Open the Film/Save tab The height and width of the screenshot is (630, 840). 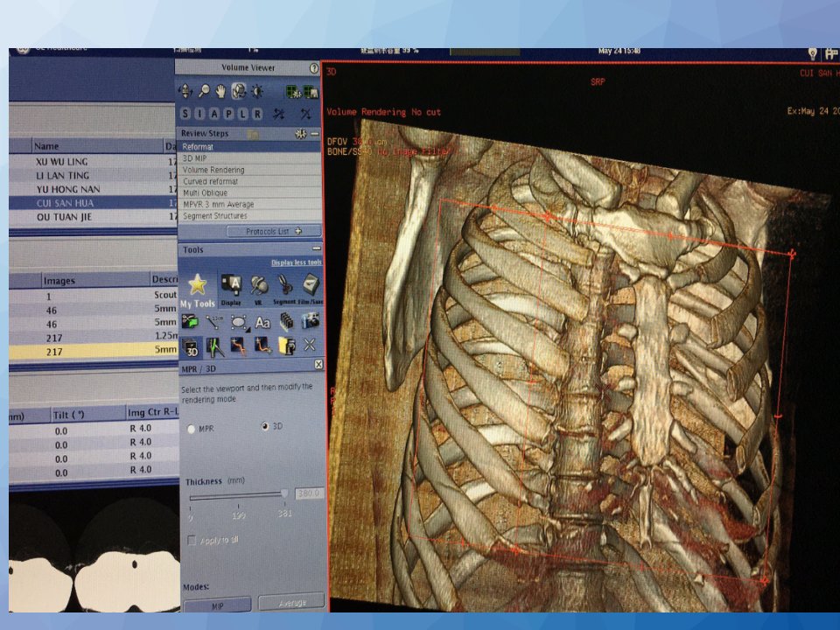[x=311, y=290]
